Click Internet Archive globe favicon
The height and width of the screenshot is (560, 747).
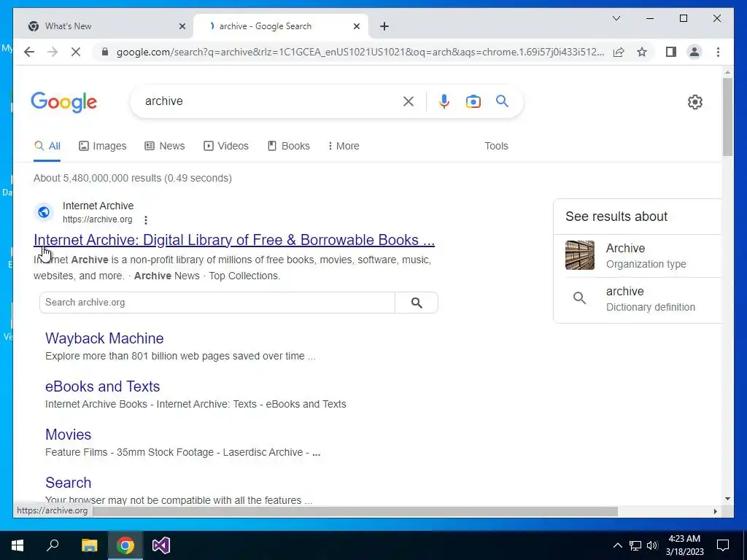(44, 212)
